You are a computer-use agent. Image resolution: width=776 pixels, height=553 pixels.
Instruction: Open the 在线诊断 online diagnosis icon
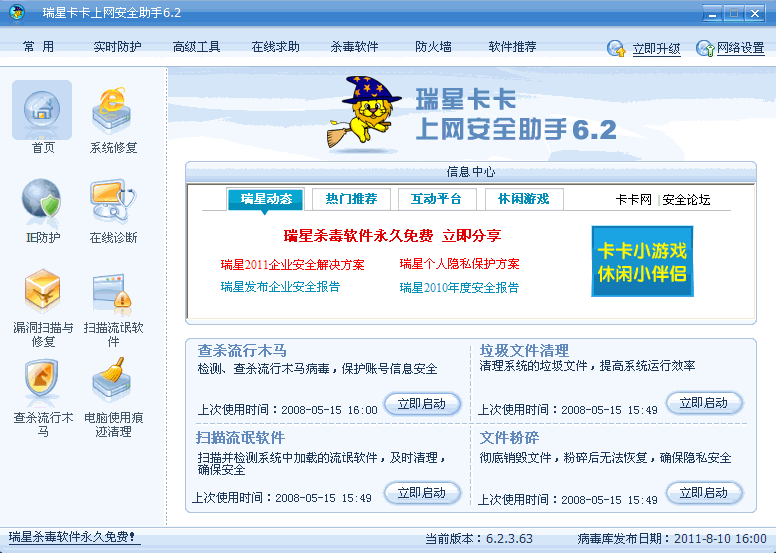(x=113, y=201)
